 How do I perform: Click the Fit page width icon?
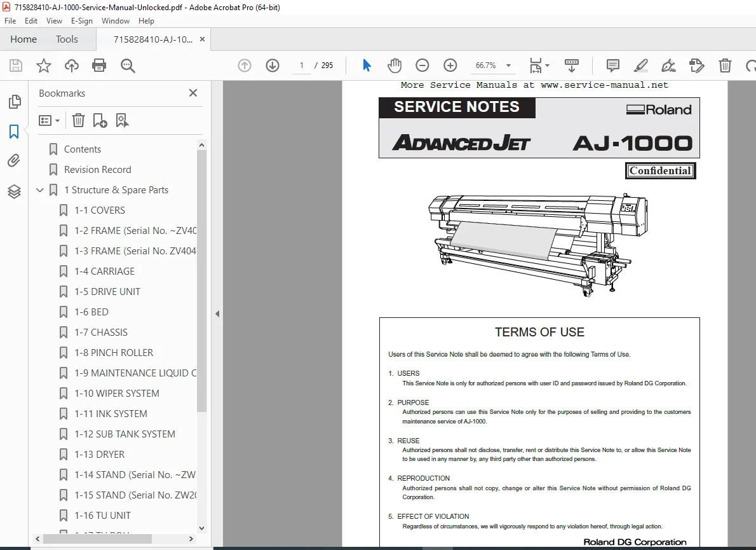536,65
